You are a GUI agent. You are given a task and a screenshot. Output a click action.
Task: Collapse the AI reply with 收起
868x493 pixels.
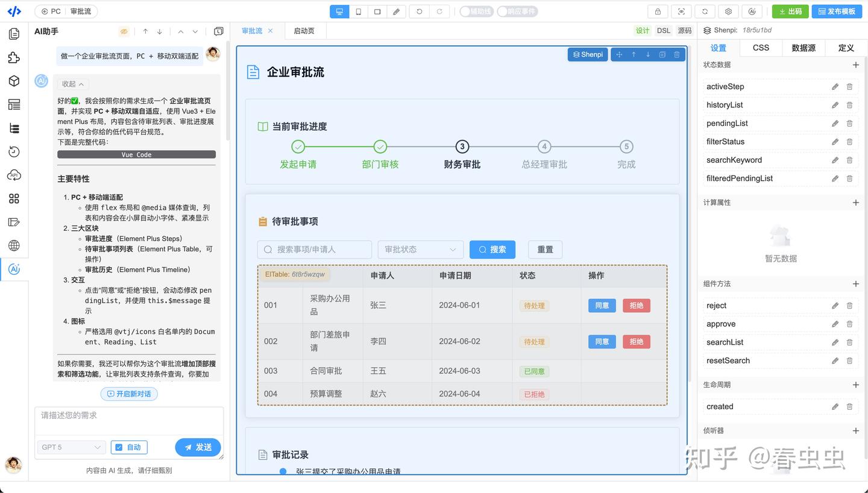73,84
